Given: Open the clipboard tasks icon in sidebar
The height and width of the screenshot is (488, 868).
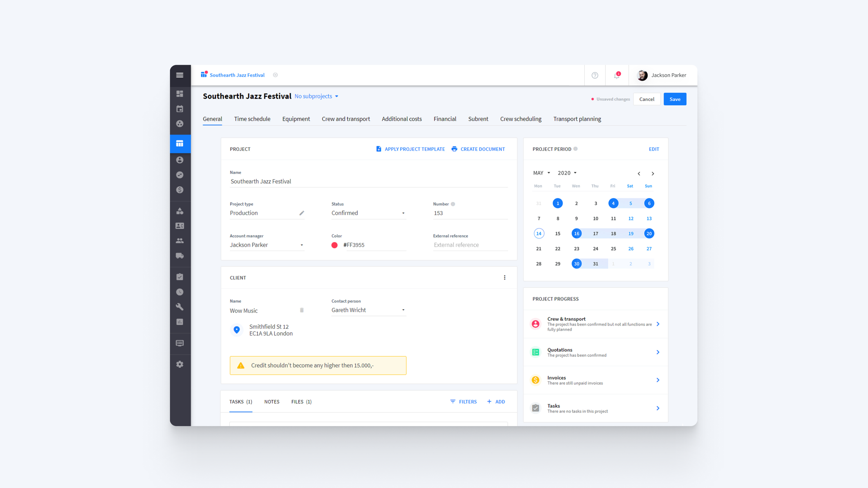Looking at the screenshot, I should 180,276.
